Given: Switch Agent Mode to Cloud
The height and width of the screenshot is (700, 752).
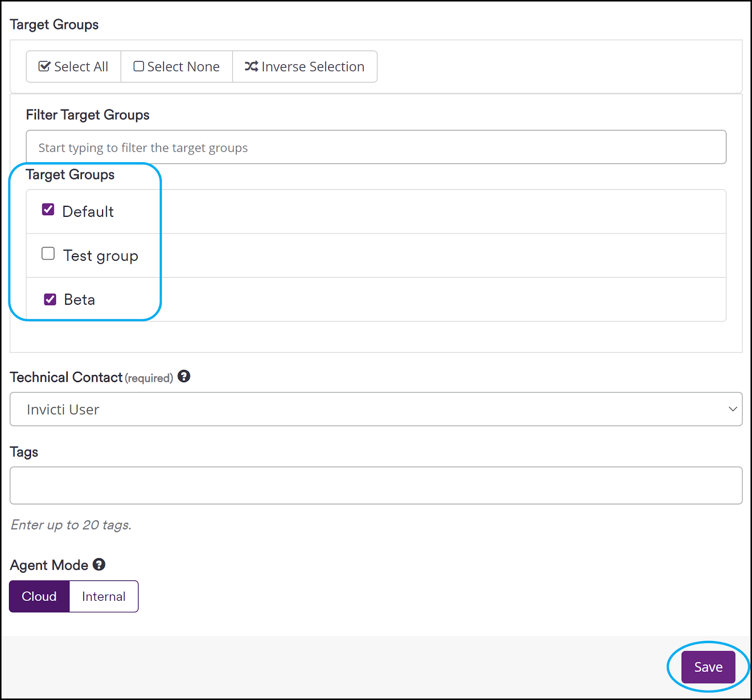Looking at the screenshot, I should coord(39,596).
